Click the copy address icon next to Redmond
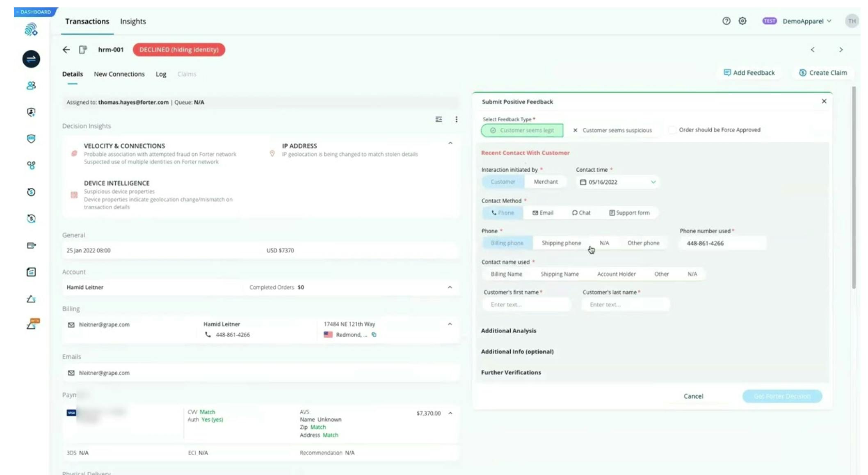This screenshot has width=868, height=475. [374, 335]
